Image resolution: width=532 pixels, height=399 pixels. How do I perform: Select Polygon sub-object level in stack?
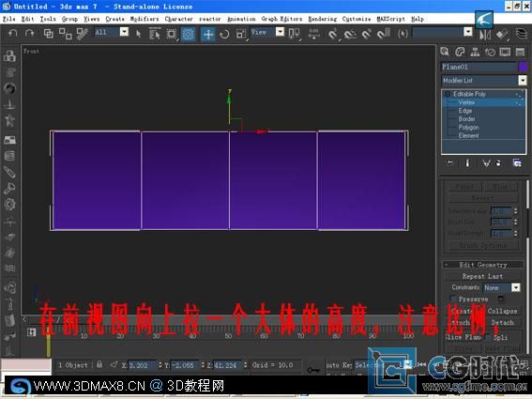pos(468,128)
